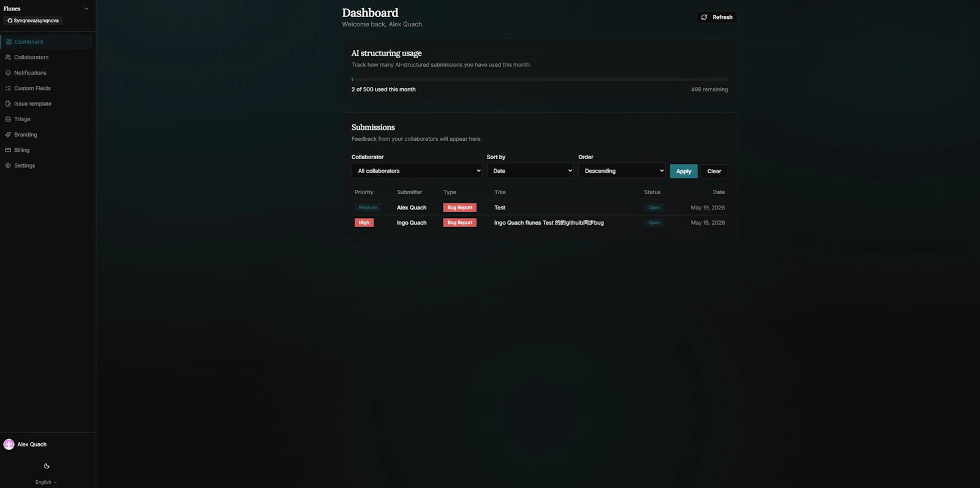
Task: Click the Custom Fields list icon
Action: pyautogui.click(x=8, y=88)
